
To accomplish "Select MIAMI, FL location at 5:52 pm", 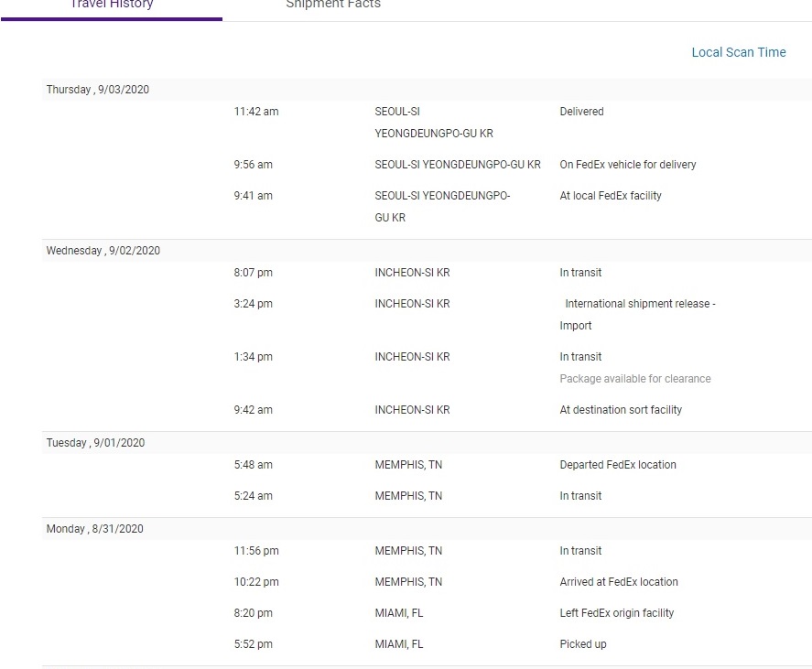I will [x=399, y=644].
